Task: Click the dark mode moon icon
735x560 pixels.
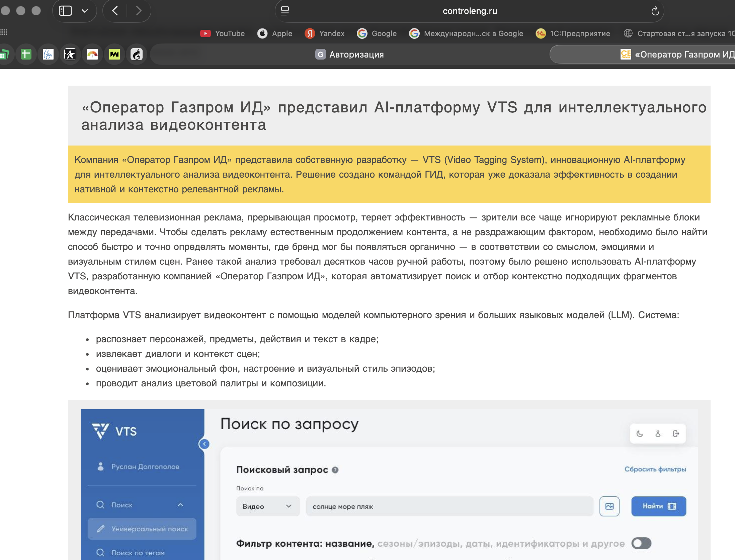Action: coord(640,434)
